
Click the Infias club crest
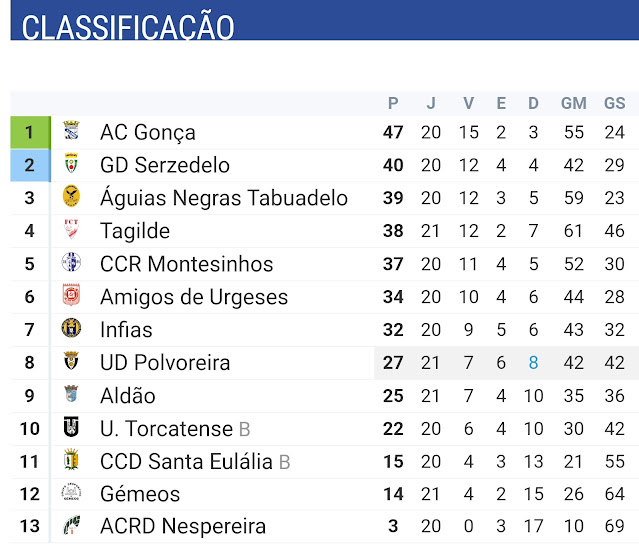pos(71,329)
